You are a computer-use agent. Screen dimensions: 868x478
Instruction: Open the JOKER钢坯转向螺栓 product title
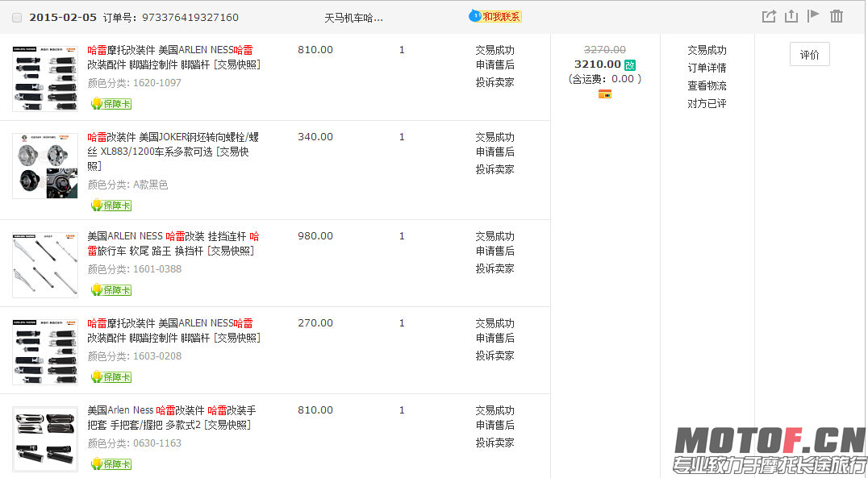pos(173,151)
